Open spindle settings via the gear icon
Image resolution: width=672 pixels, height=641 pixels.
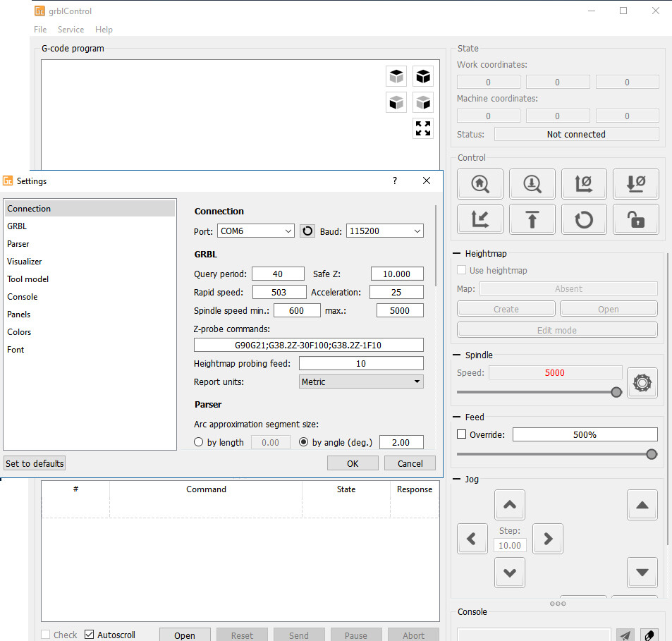pos(642,383)
